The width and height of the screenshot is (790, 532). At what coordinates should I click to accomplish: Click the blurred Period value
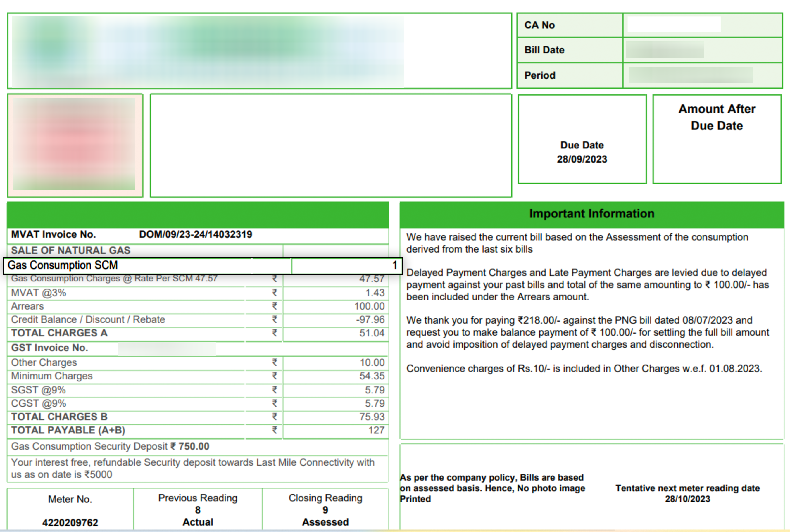point(690,75)
